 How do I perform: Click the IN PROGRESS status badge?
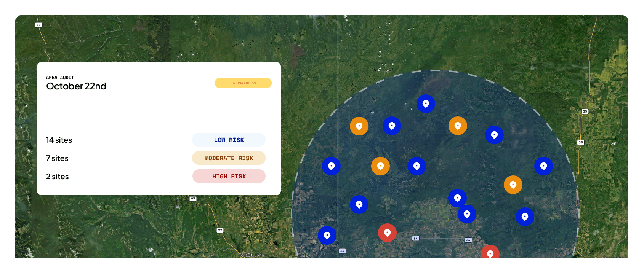[x=243, y=83]
